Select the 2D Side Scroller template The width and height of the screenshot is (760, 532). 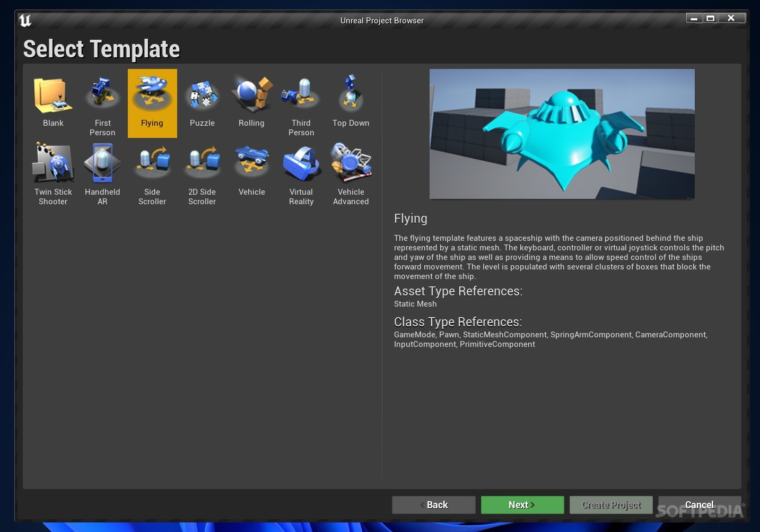202,172
